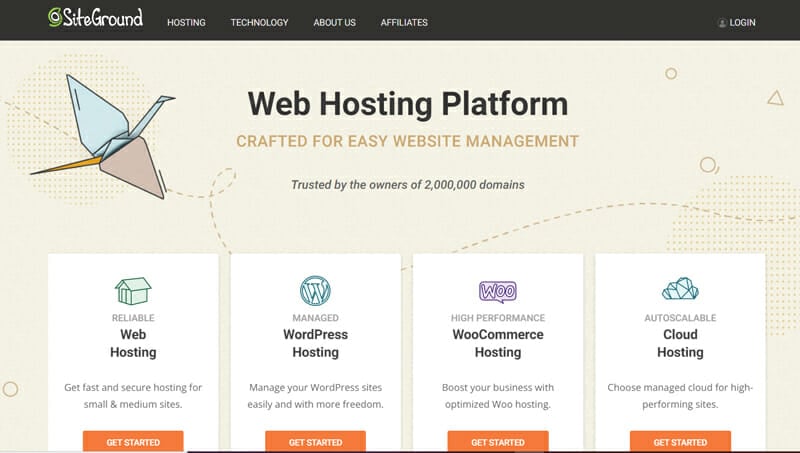Click 'Boost your business with' description
This screenshot has height=453, width=800.
pyautogui.click(x=498, y=396)
